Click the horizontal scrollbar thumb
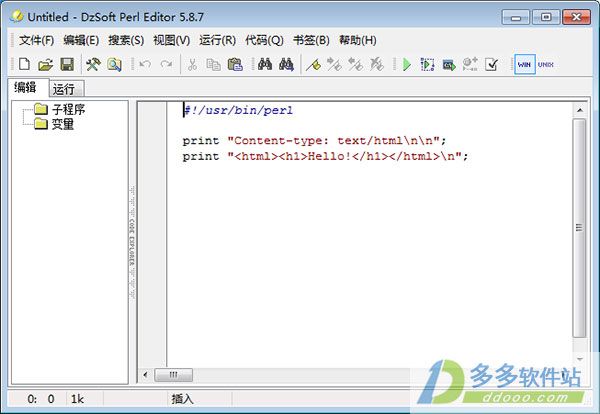Image resolution: width=600 pixels, height=414 pixels. (173, 375)
